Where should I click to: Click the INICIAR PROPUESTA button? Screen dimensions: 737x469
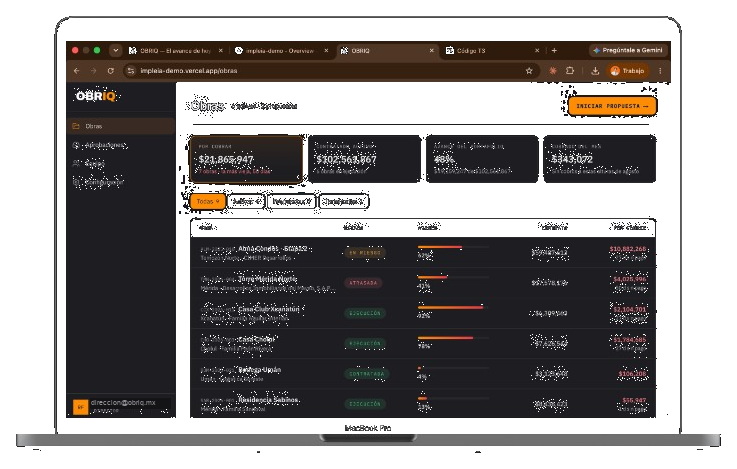[612, 106]
